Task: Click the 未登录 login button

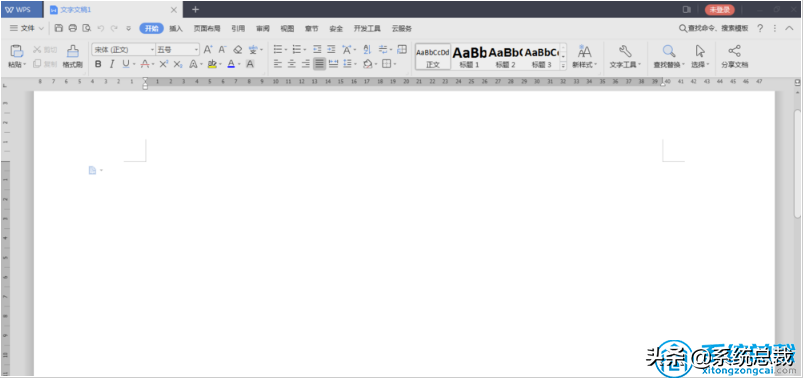Action: pos(719,10)
